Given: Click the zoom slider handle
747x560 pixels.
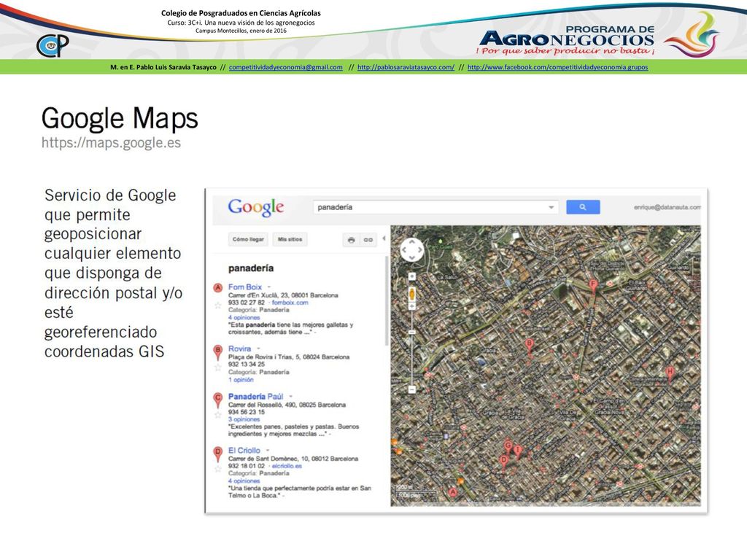Looking at the screenshot, I should click(411, 332).
